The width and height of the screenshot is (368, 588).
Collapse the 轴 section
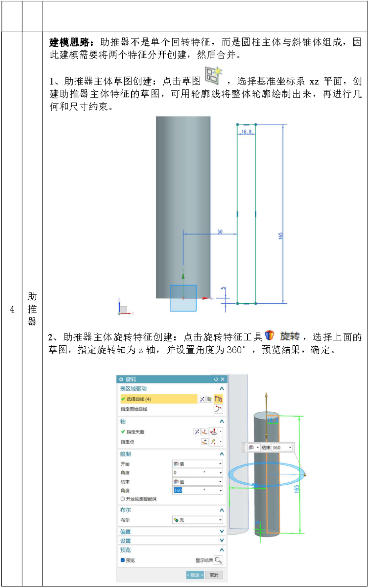pyautogui.click(x=222, y=421)
